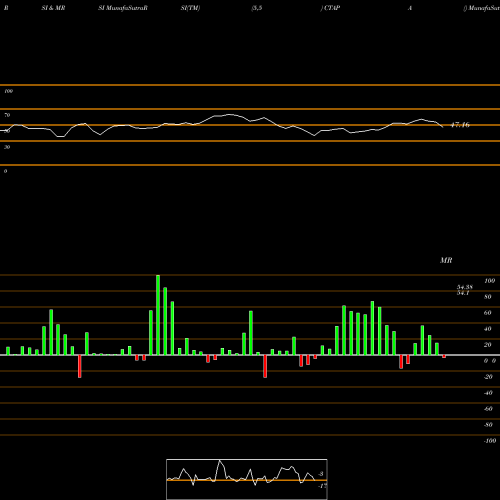
Task: Click the -100 label on histogram axis
Action: tap(490, 441)
